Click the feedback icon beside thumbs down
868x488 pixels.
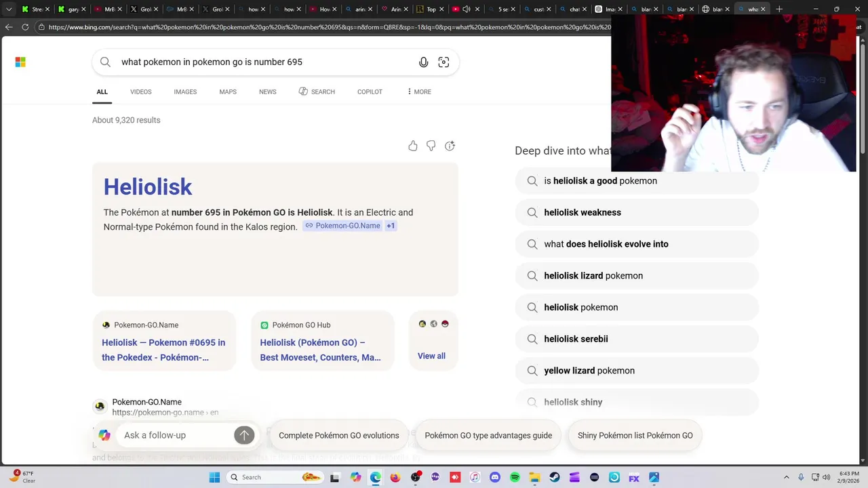click(x=450, y=146)
